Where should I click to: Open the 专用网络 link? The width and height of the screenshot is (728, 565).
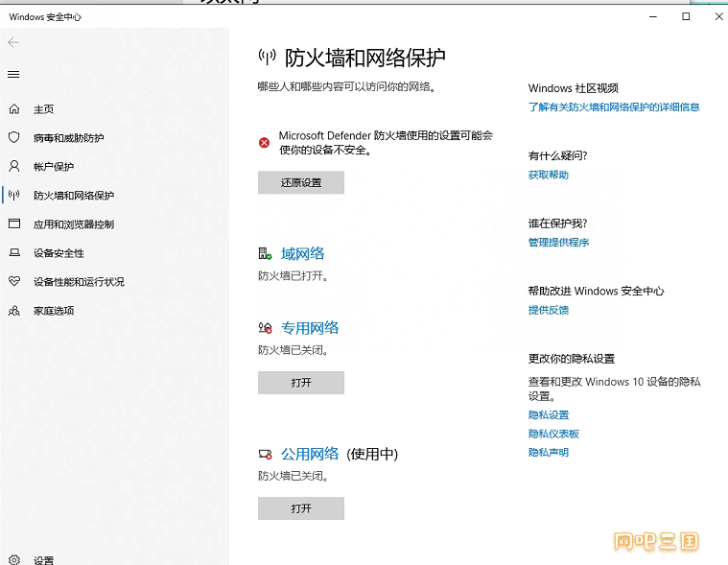(x=310, y=328)
